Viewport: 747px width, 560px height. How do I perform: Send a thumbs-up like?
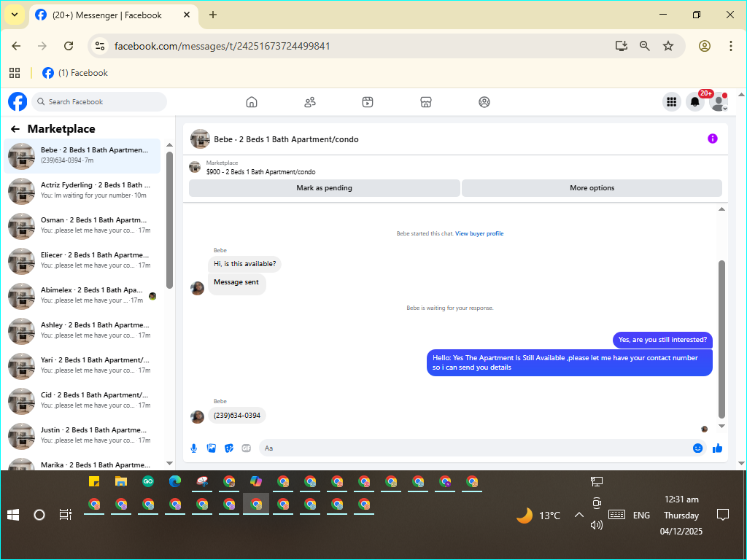[718, 448]
